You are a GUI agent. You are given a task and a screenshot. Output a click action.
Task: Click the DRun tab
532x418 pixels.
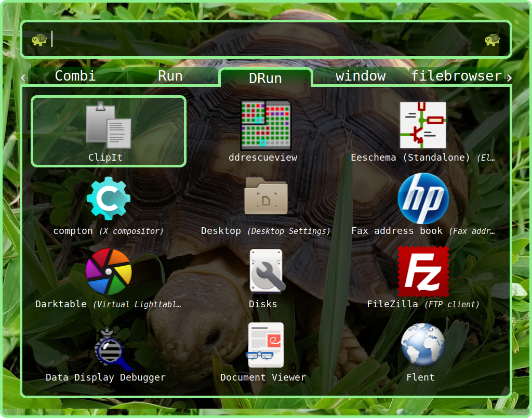265,78
